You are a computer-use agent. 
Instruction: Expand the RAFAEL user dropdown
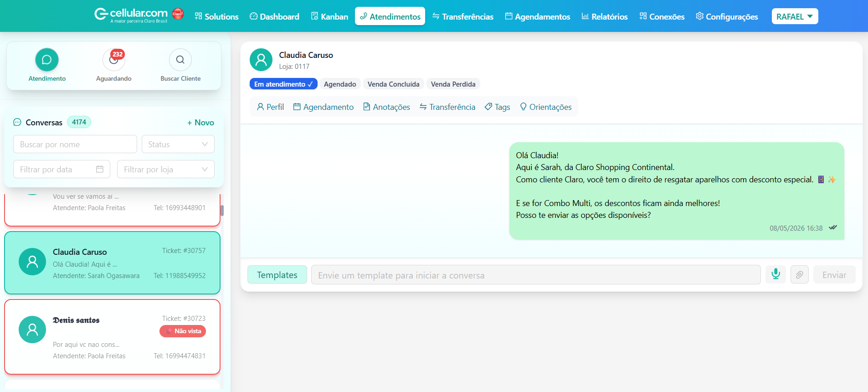point(795,16)
